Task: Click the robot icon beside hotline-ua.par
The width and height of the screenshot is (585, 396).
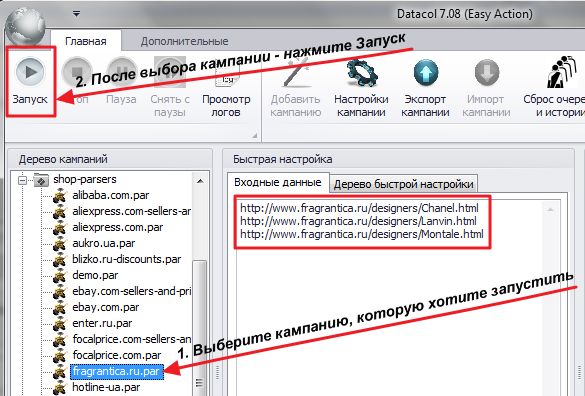Action: pyautogui.click(x=60, y=388)
